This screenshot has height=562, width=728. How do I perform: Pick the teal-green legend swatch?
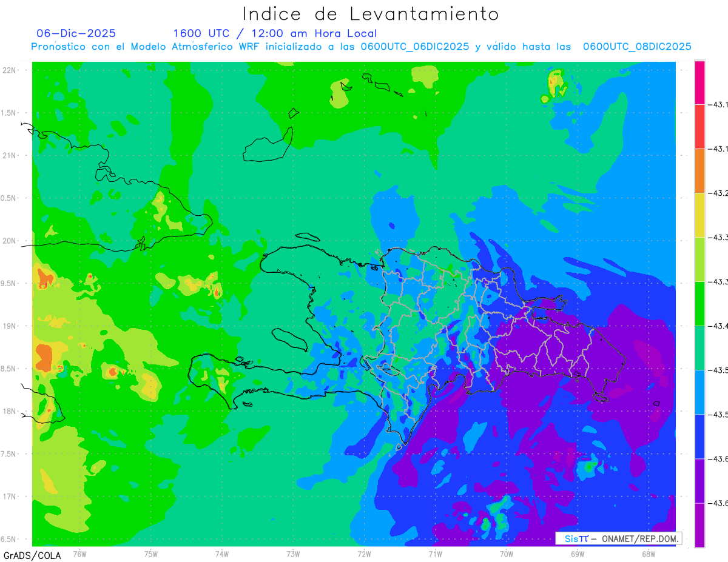tap(699, 348)
